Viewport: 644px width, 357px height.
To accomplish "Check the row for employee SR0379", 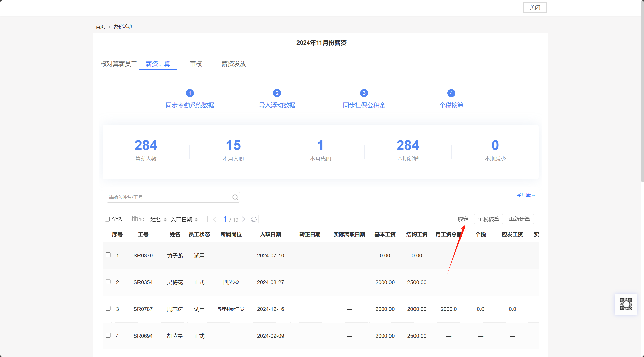I will coord(108,255).
